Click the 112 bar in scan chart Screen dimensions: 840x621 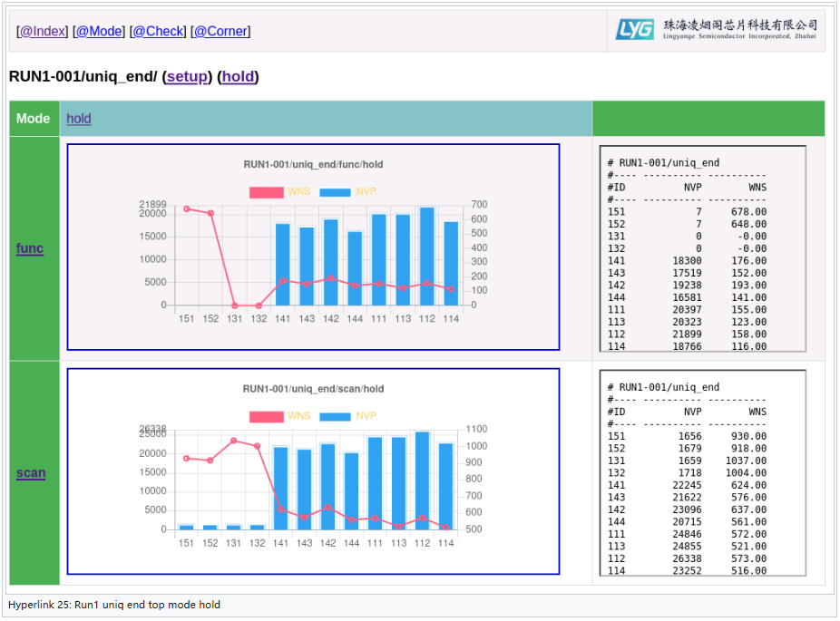pos(422,480)
